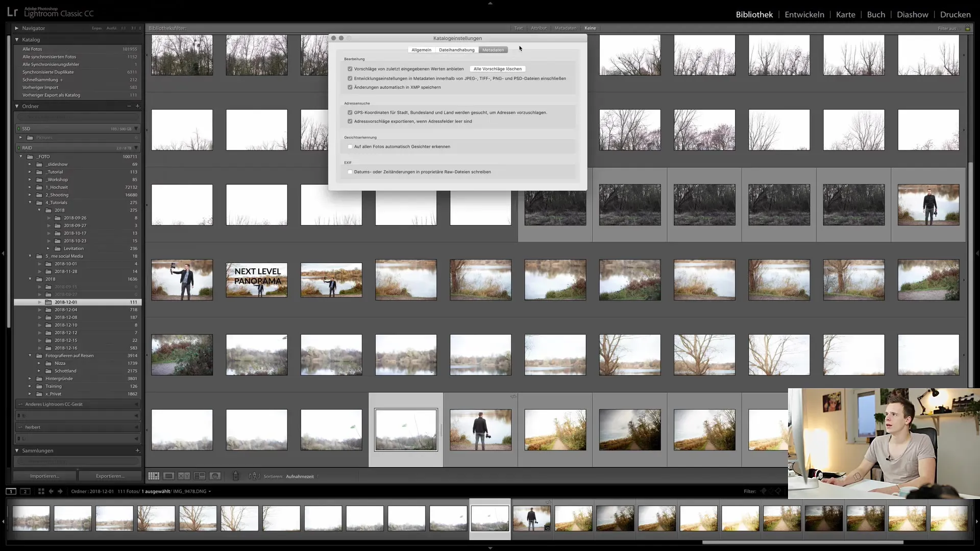Screen dimensions: 980x551
Task: Toggle filter lock icon at top right
Action: (967, 28)
